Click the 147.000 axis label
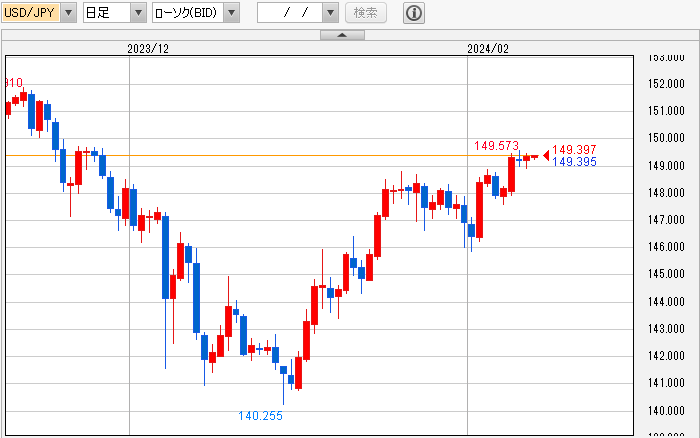 [666, 220]
